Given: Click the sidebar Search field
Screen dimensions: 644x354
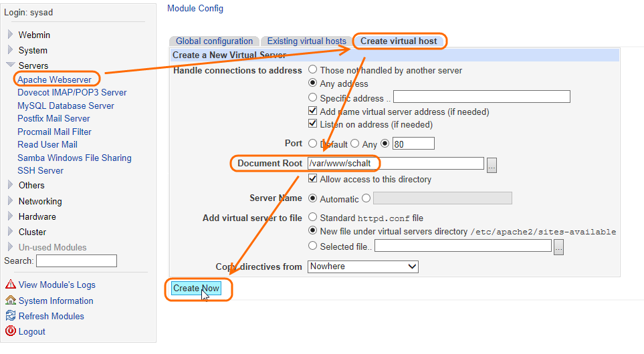Looking at the screenshot, I should pyautogui.click(x=76, y=261).
